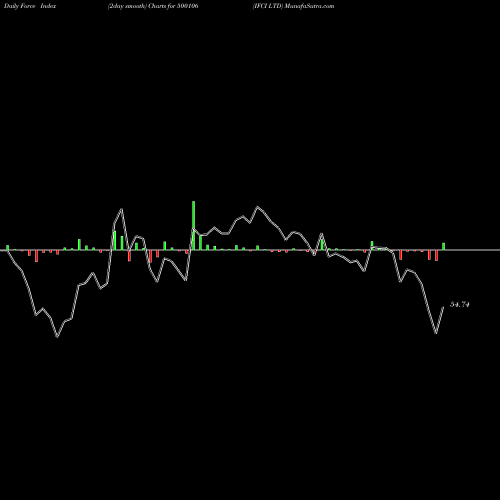The width and height of the screenshot is (500, 500).
Task: Select the '(IFCI LTD) MunafaSutra.com' label
Action: [293, 6]
